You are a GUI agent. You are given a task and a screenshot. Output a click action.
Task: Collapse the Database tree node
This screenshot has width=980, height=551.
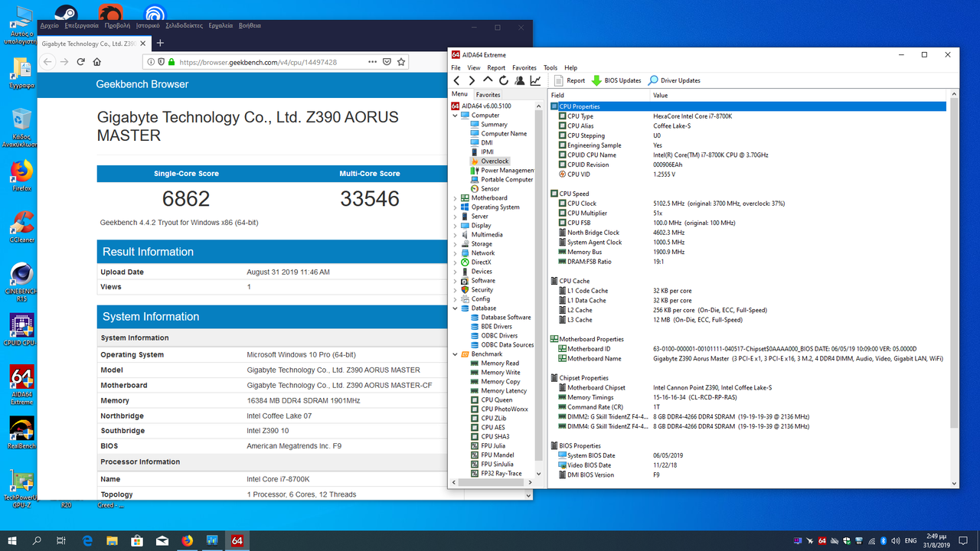coord(455,308)
